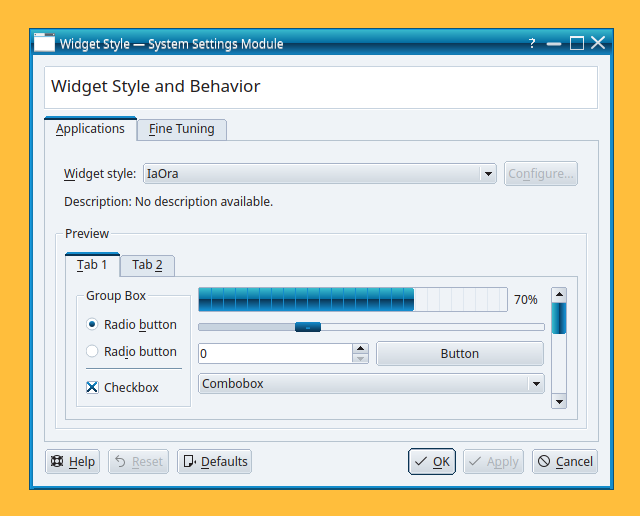Click the preview scrollbar up arrow
This screenshot has width=640, height=516.
pyautogui.click(x=559, y=295)
